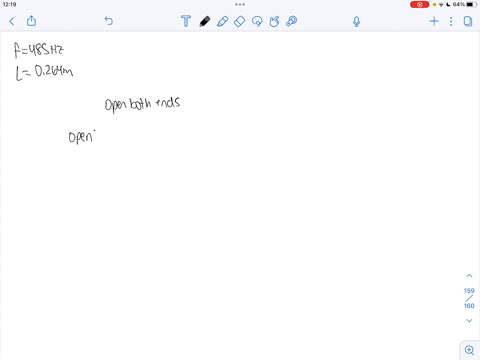
Task: Go to next page arrow
Action: 469,321
